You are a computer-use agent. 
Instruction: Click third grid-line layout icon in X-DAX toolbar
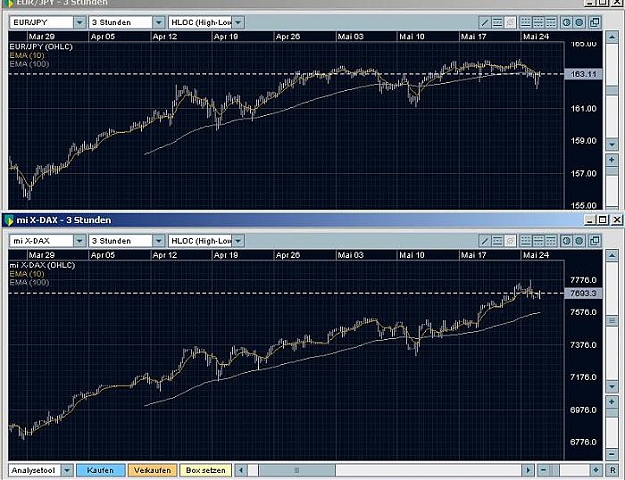click(551, 241)
